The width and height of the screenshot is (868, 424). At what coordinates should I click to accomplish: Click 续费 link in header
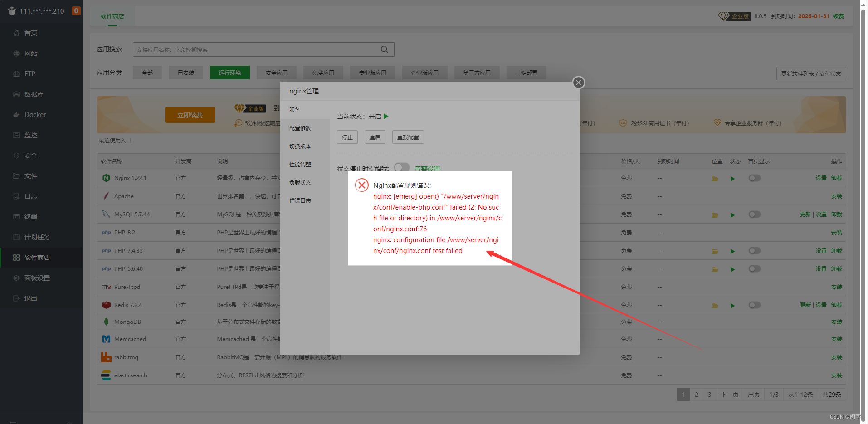pyautogui.click(x=839, y=16)
